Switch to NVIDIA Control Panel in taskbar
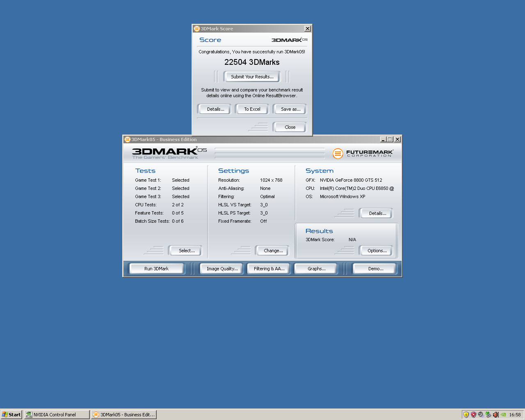This screenshot has width=525, height=420. click(x=57, y=415)
